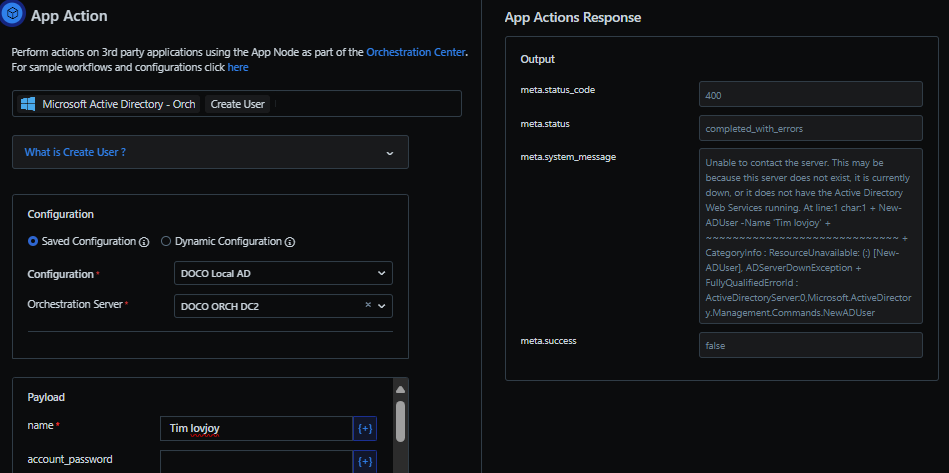
Task: Click the Orchestration Server label
Action: click(75, 304)
